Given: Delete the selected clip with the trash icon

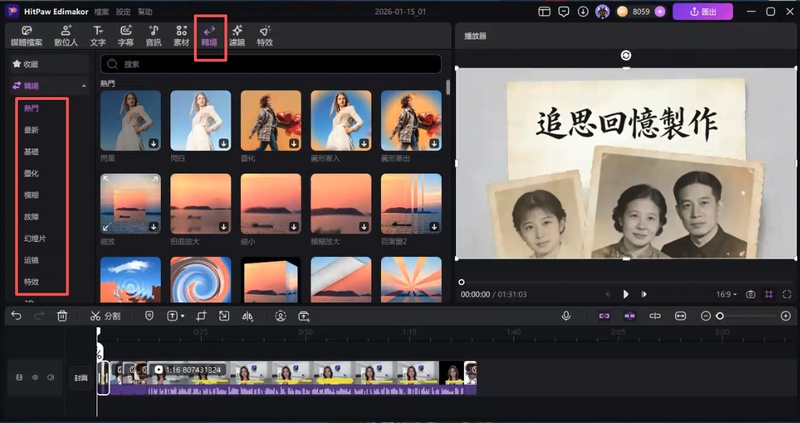Looking at the screenshot, I should point(62,316).
